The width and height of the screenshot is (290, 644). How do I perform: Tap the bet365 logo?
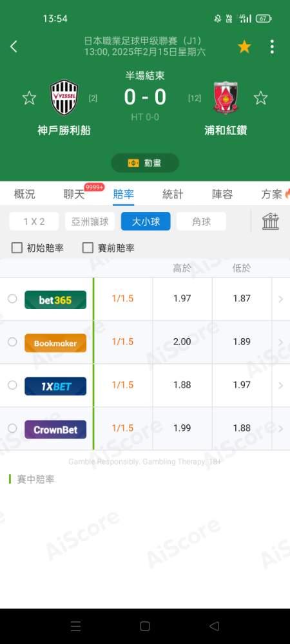click(x=55, y=300)
